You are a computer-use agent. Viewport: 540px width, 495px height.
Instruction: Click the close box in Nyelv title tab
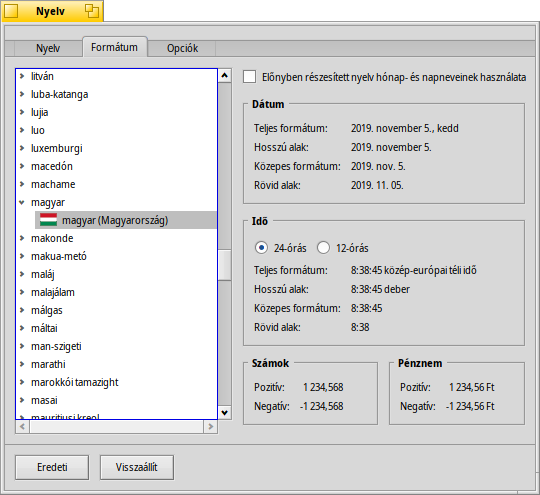(x=11, y=11)
